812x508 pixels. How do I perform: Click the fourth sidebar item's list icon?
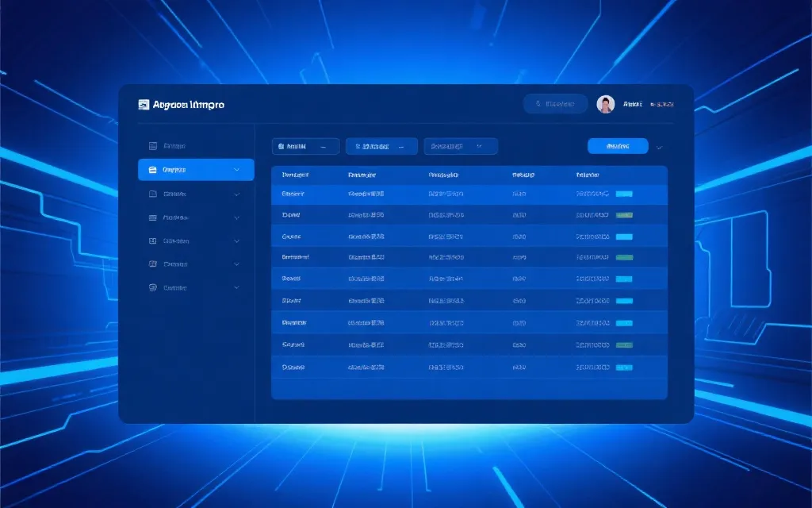click(x=153, y=217)
